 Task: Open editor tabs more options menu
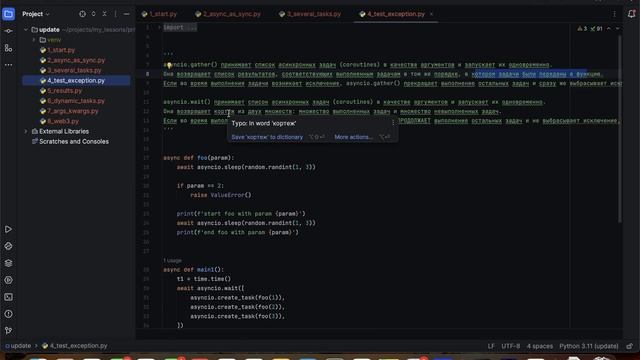[614, 14]
